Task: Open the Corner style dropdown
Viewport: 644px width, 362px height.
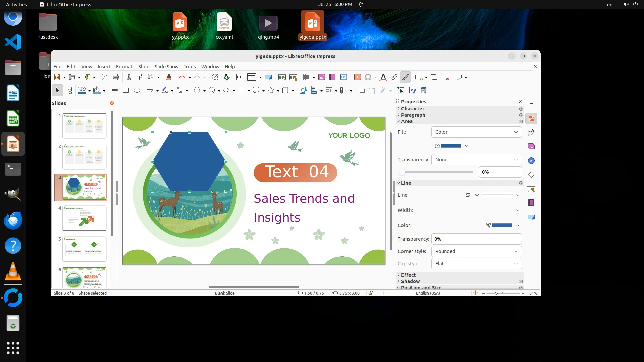Action: pos(476,251)
